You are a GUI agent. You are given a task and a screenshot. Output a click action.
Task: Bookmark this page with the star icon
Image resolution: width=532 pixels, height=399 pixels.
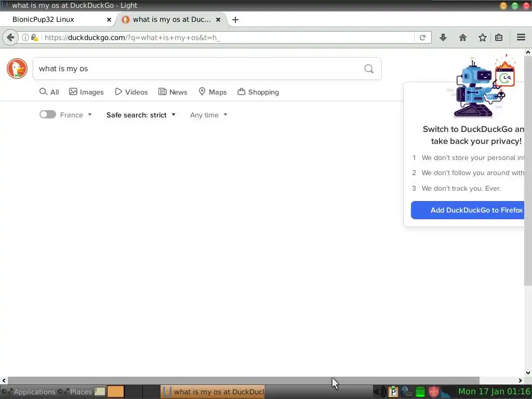[x=483, y=37]
